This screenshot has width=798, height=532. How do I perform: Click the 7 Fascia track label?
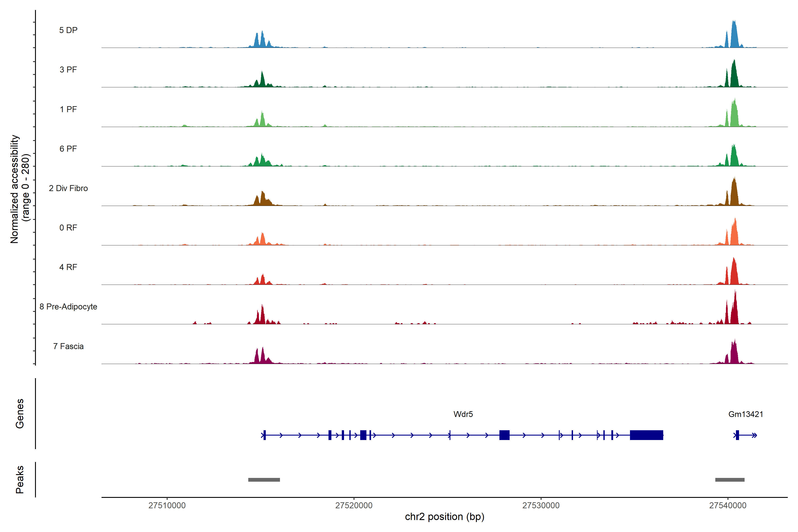(x=68, y=346)
